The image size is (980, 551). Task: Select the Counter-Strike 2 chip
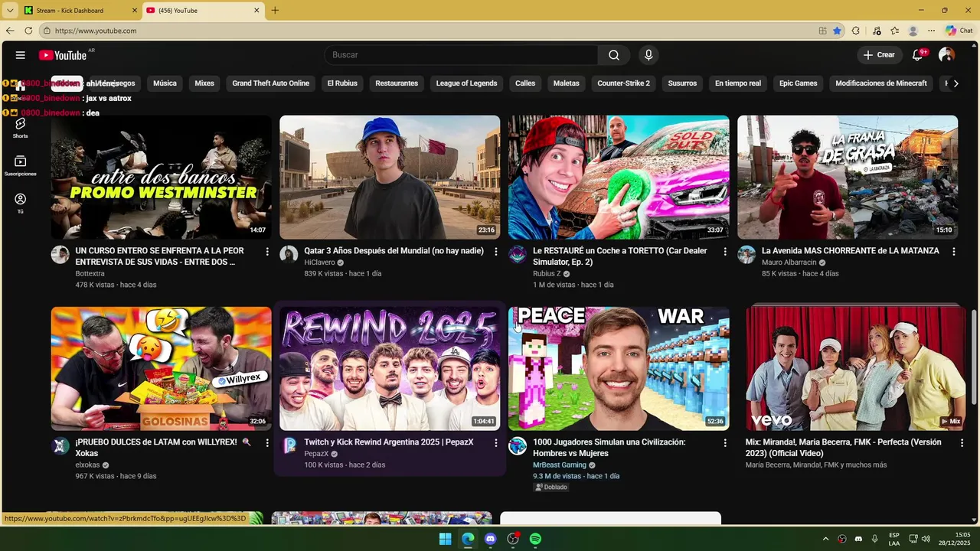623,83
